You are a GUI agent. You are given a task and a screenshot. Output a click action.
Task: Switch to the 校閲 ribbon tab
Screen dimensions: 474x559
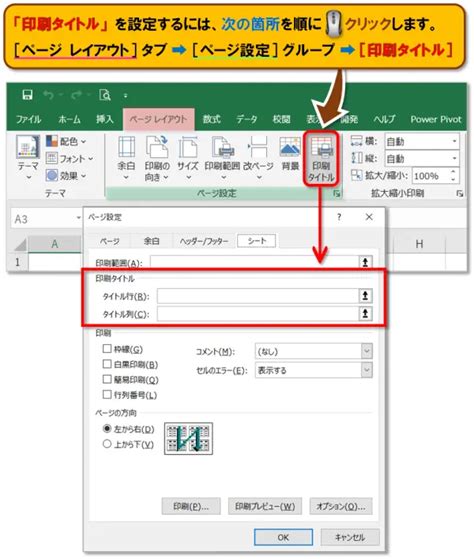pos(281,119)
